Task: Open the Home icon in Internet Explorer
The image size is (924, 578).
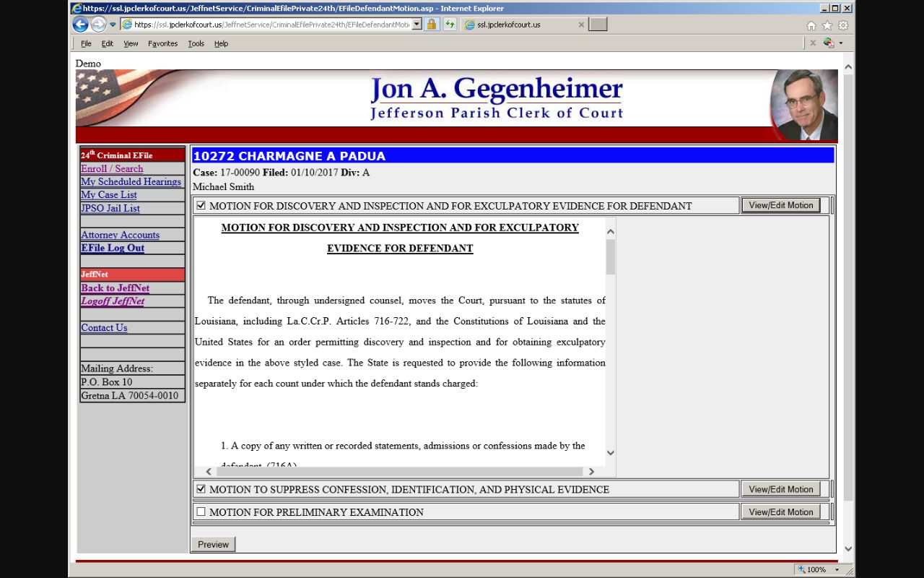Action: (x=811, y=25)
